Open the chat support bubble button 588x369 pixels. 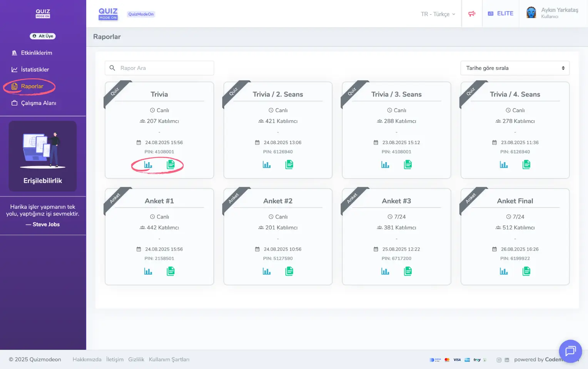click(x=570, y=351)
